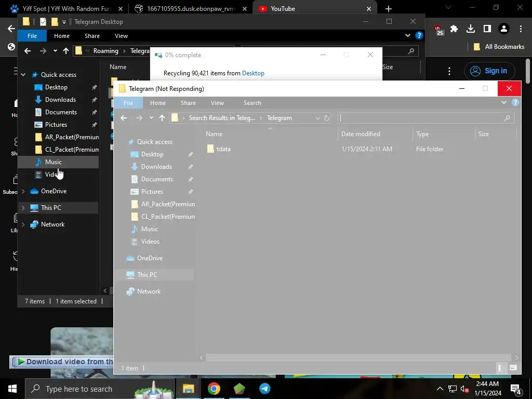The image size is (532, 399).
Task: Open Chrome extensions puzzle icon
Action: [454, 29]
